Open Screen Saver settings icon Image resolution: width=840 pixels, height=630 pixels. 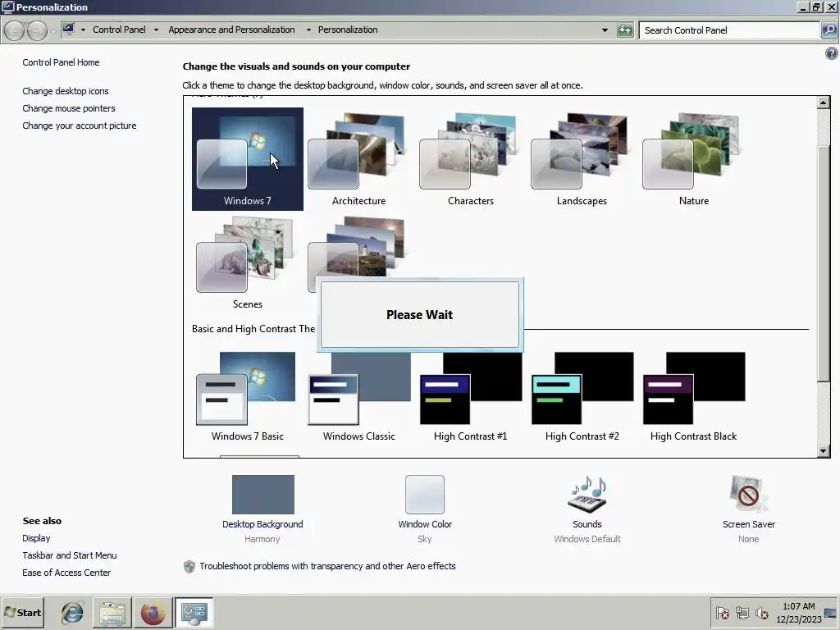point(748,494)
